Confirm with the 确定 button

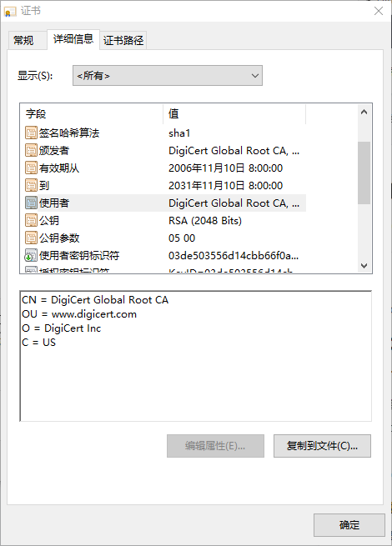tap(349, 525)
